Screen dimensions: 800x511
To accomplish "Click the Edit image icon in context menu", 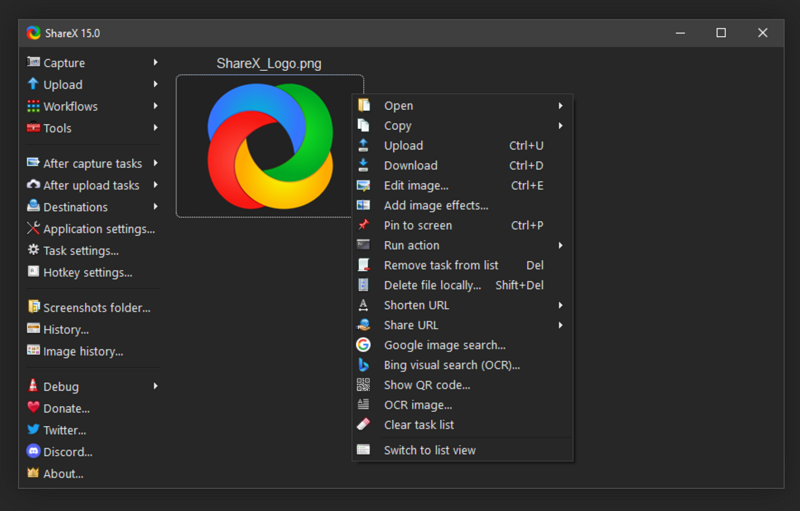I will (363, 186).
